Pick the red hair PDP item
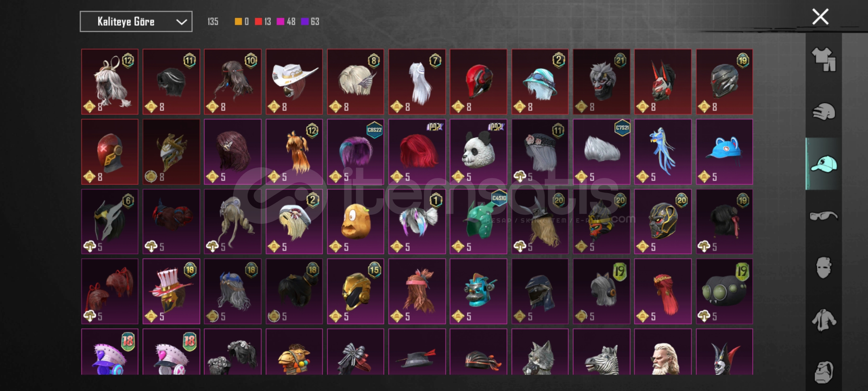 tap(417, 152)
